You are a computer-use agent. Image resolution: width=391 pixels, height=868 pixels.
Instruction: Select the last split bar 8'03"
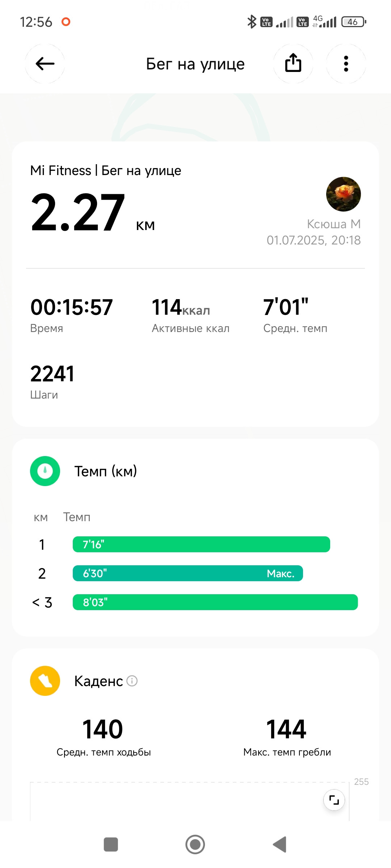pyautogui.click(x=215, y=602)
